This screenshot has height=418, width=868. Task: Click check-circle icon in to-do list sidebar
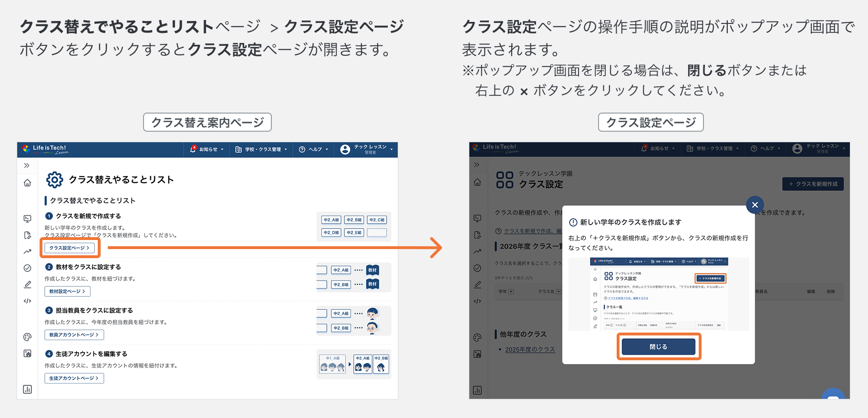27,268
